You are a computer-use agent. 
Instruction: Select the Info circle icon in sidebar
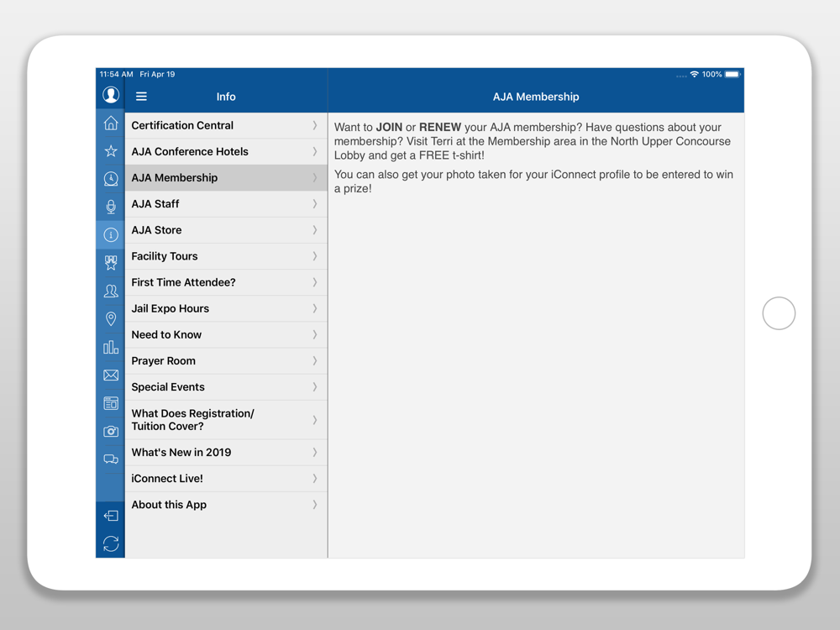111,234
